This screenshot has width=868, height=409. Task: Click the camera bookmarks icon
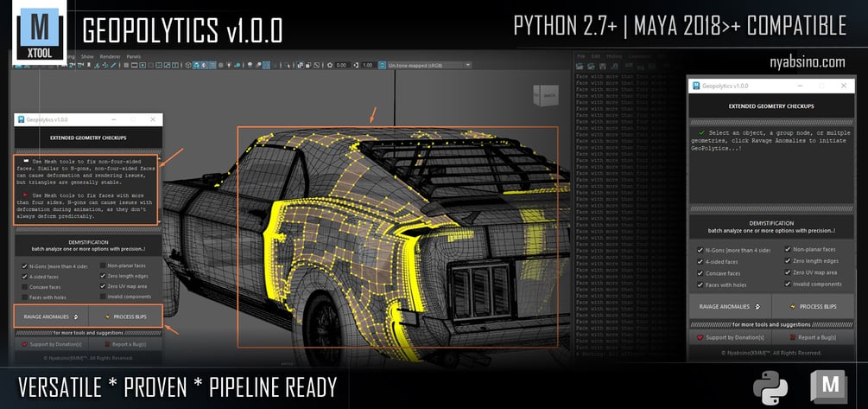click(x=89, y=65)
